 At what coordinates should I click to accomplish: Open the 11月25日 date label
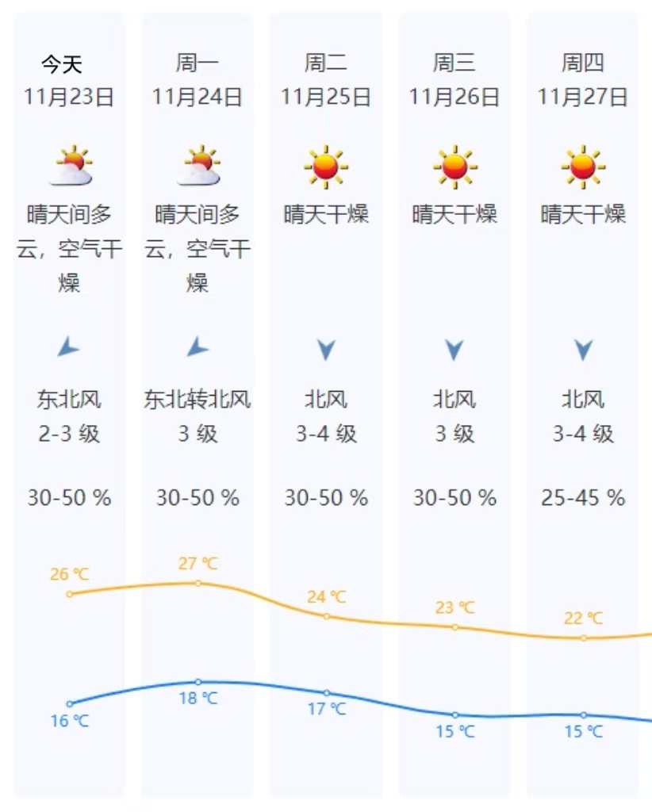(x=326, y=98)
